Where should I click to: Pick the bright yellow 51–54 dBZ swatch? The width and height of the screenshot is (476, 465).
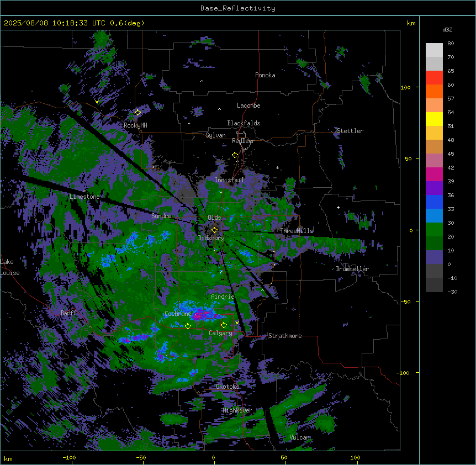click(x=434, y=119)
